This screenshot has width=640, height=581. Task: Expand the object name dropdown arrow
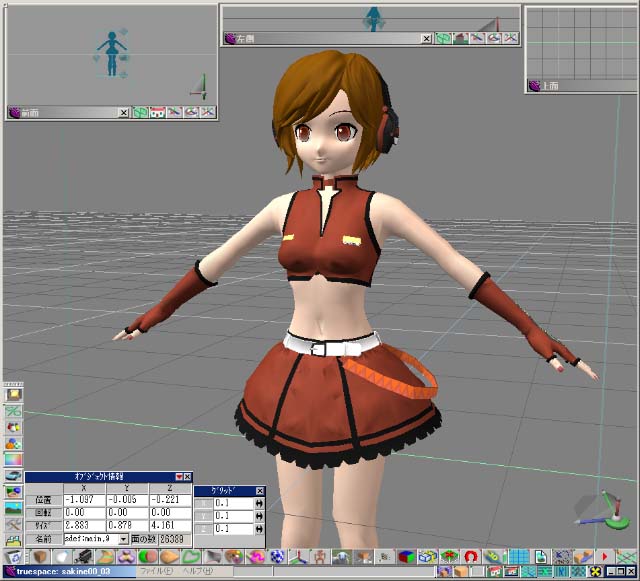pos(124,539)
